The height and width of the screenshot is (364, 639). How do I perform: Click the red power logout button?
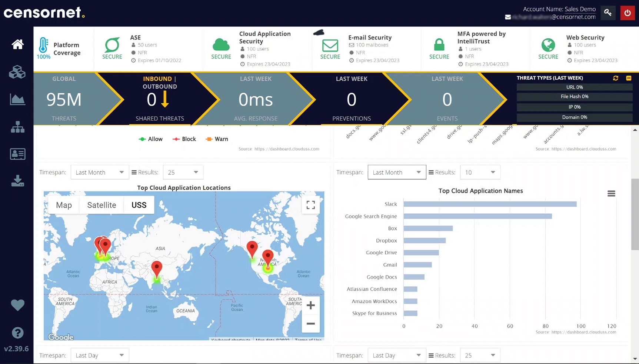(627, 13)
